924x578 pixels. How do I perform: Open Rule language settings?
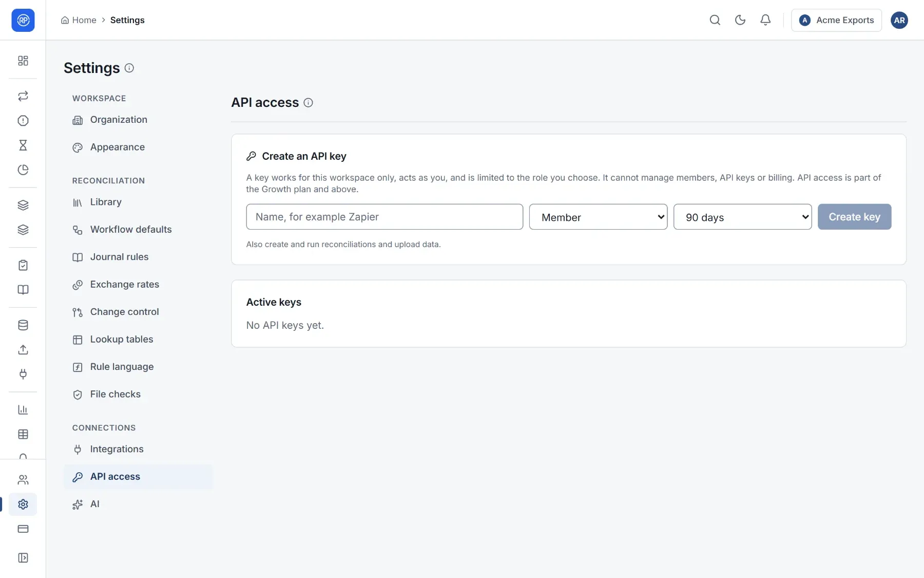pos(138,367)
